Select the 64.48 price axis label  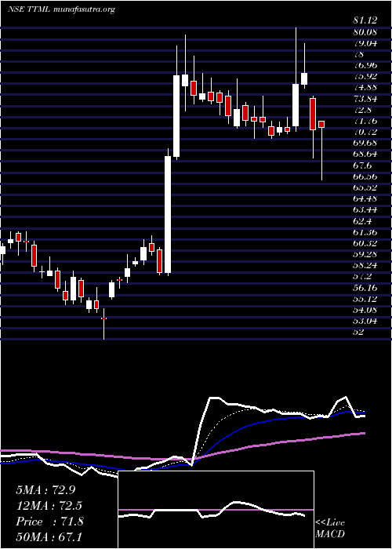pyautogui.click(x=365, y=199)
